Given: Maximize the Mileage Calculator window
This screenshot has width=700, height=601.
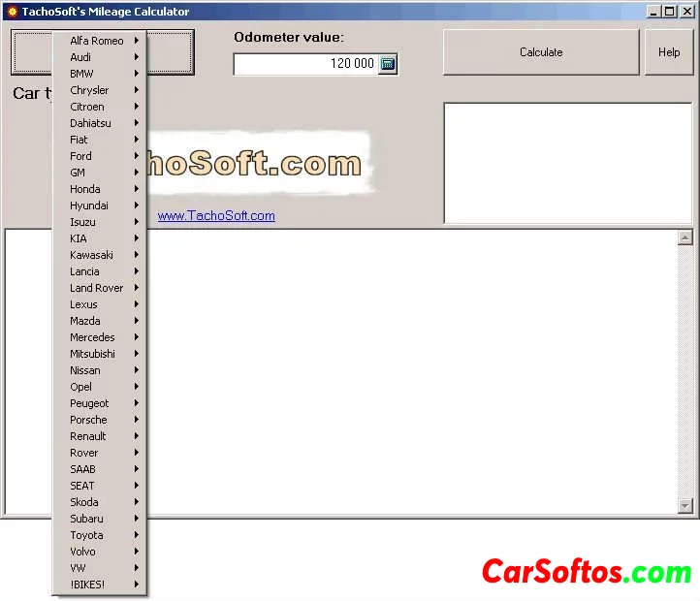Looking at the screenshot, I should click(x=669, y=12).
